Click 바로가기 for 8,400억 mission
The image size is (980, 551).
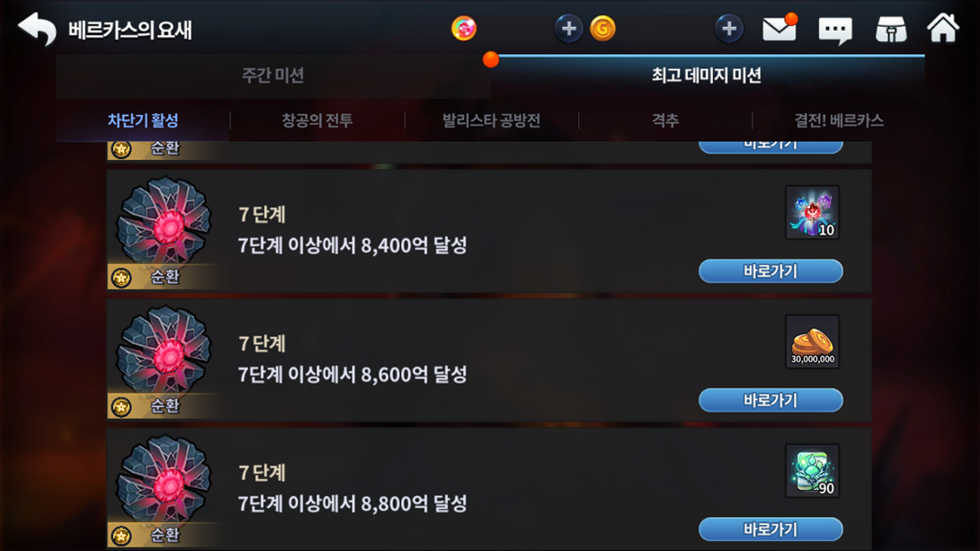coord(771,271)
